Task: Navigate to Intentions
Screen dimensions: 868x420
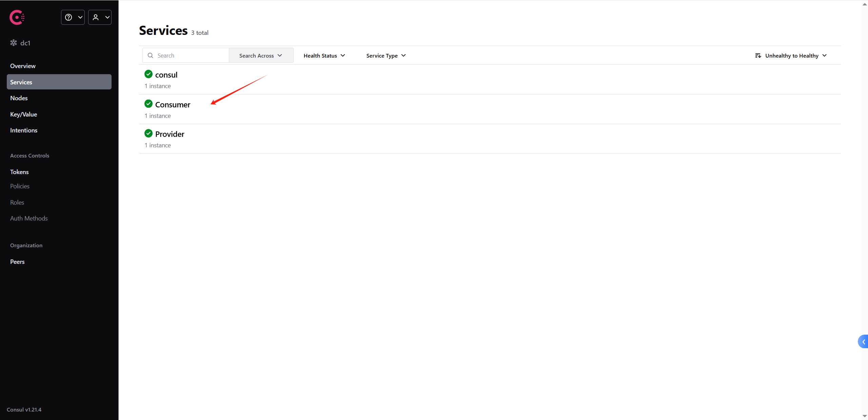Action: coord(24,130)
